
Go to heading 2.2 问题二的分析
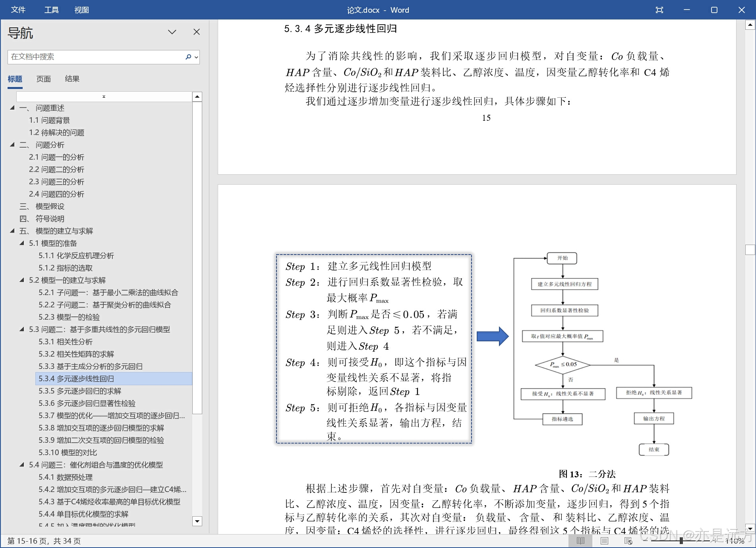click(x=56, y=169)
